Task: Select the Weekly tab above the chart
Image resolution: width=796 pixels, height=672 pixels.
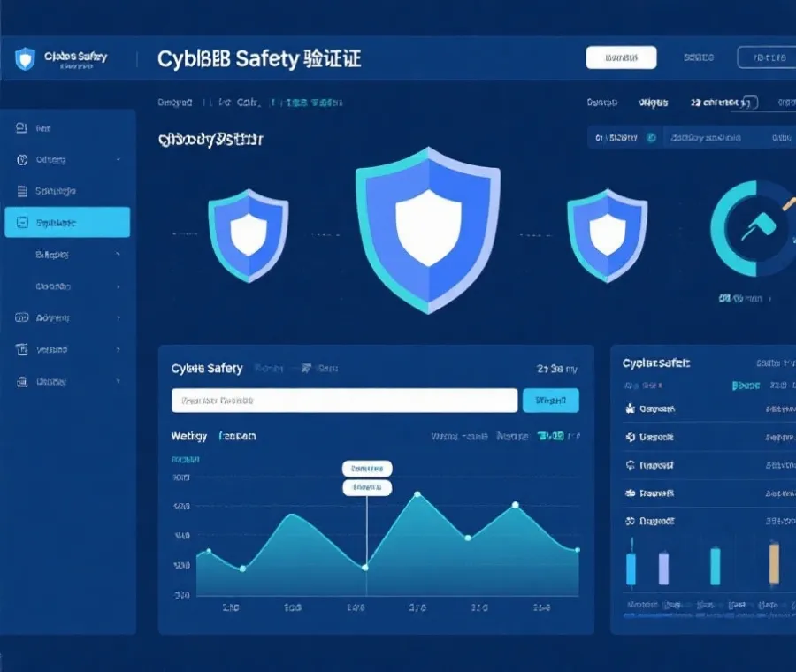Action: click(188, 436)
